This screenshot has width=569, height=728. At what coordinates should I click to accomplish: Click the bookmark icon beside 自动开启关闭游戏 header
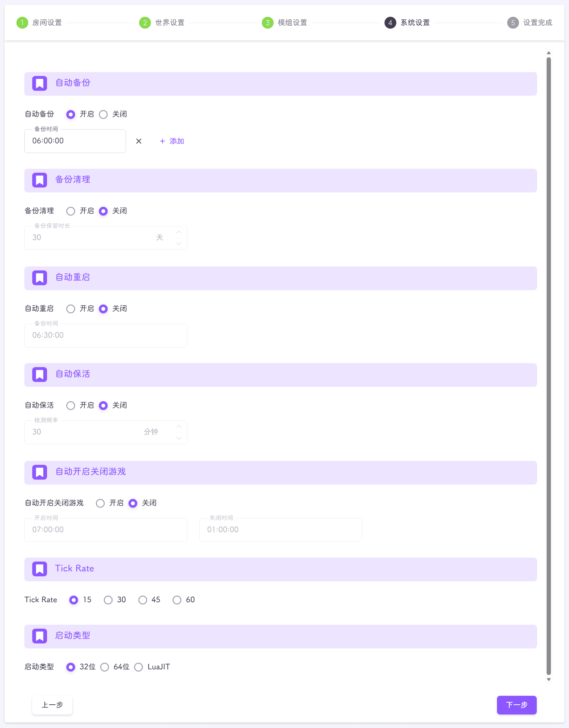click(x=40, y=472)
